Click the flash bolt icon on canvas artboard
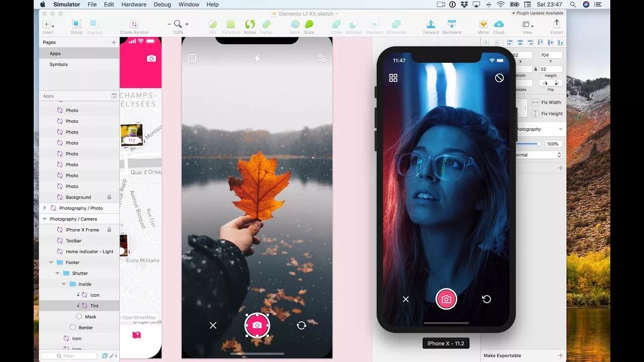 click(257, 58)
